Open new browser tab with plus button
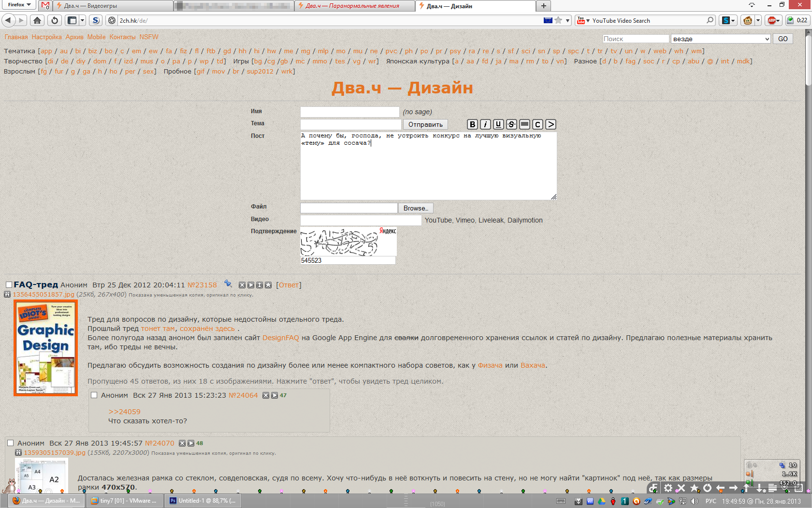This screenshot has width=812, height=508. [x=544, y=6]
